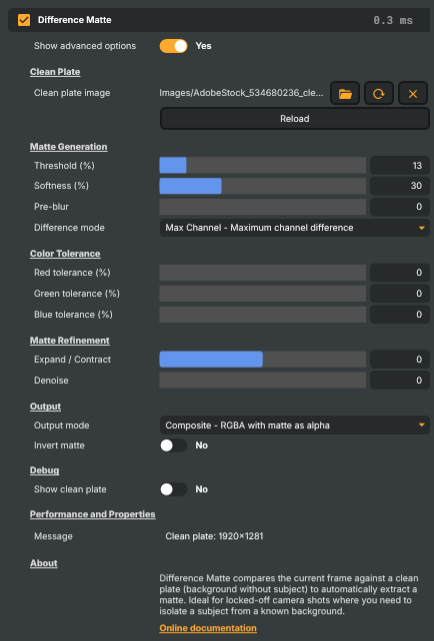This screenshot has width=434, height=641.
Task: Click the refresh icon beside clean plate path
Action: coord(379,94)
